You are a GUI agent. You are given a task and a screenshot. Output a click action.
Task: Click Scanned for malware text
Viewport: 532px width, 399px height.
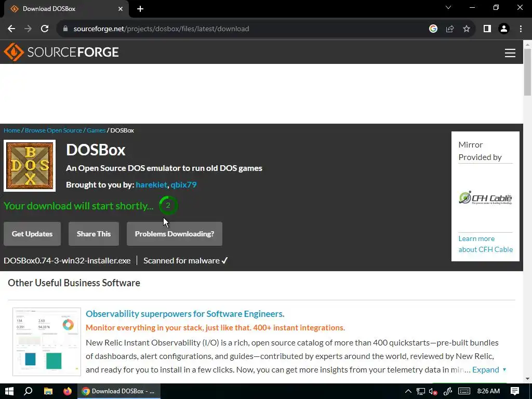pyautogui.click(x=181, y=261)
